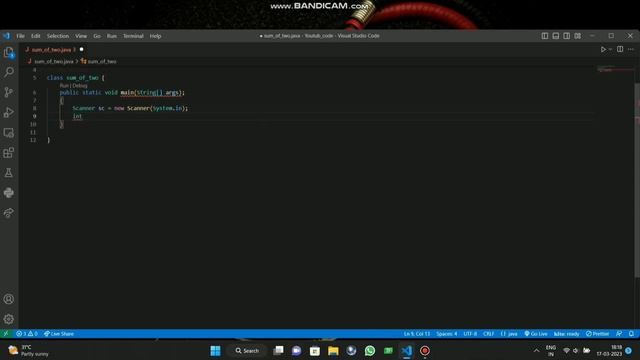Image resolution: width=640 pixels, height=360 pixels.
Task: Click the VS Code logo in title bar
Action: tap(6, 36)
